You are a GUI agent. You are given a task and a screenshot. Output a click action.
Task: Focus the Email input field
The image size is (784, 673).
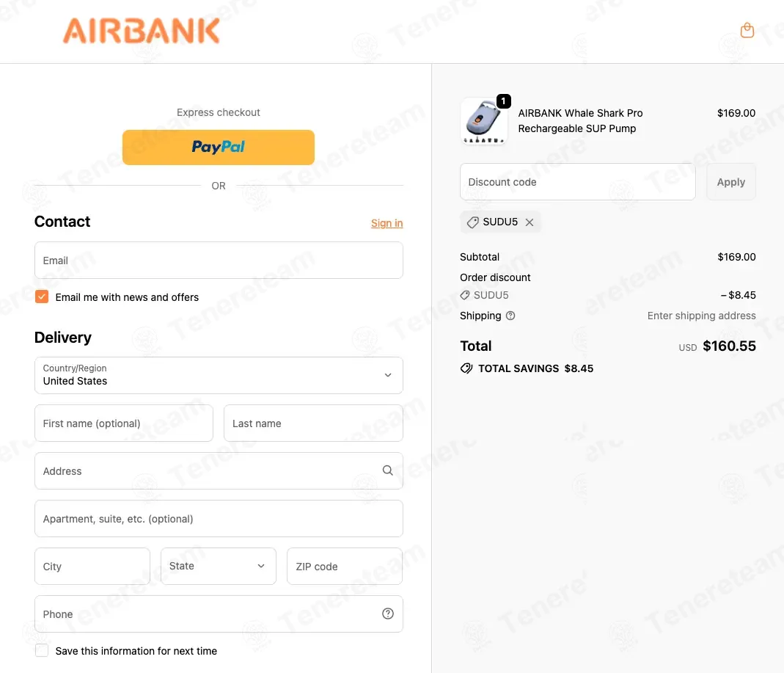click(x=219, y=261)
